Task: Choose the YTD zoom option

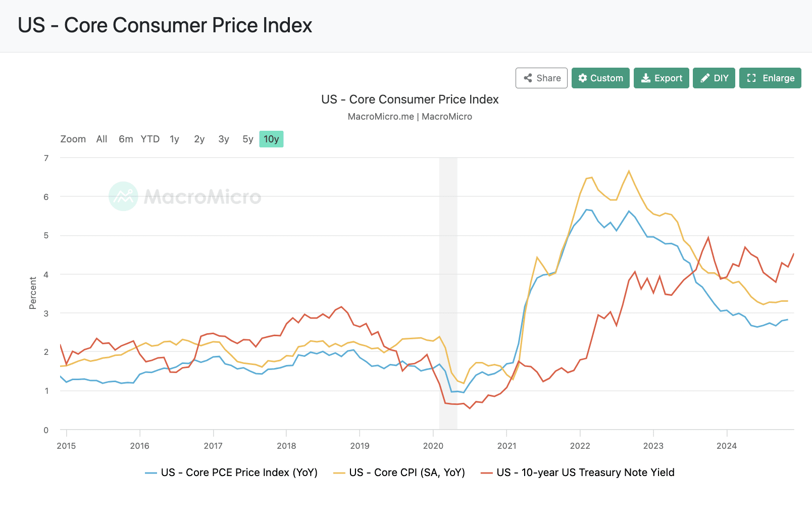Action: [x=150, y=139]
